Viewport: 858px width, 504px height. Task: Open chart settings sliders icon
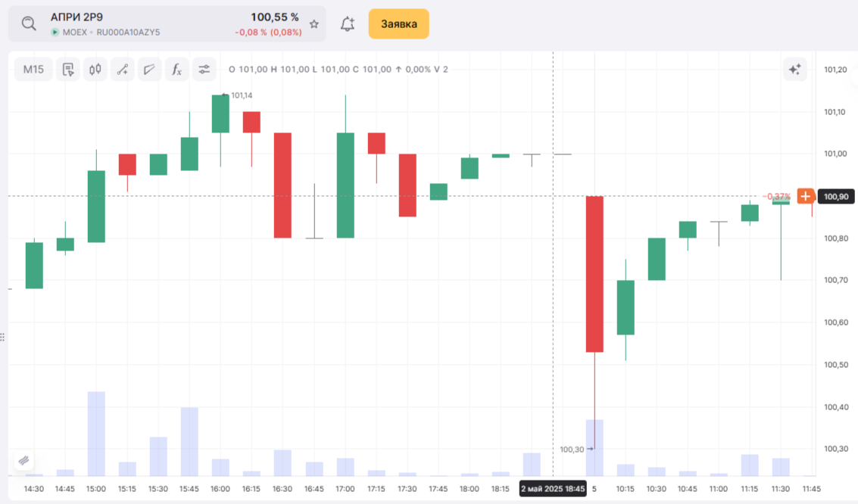pos(204,70)
